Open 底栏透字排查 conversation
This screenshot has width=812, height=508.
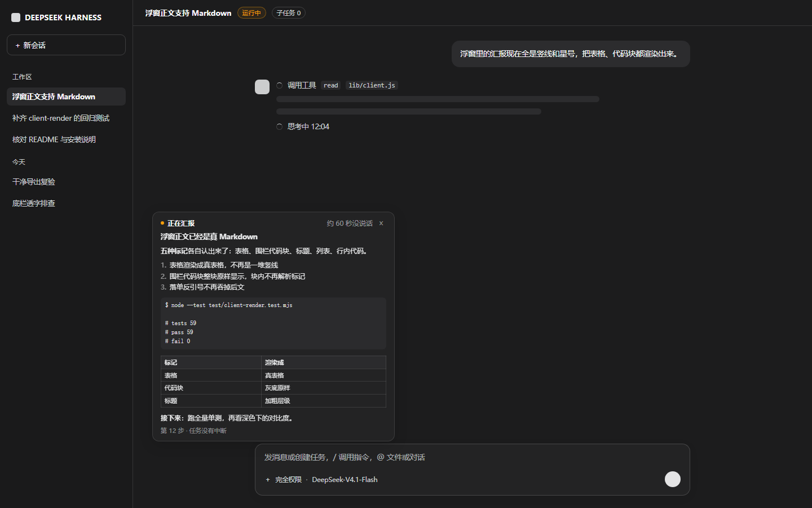(x=66, y=203)
